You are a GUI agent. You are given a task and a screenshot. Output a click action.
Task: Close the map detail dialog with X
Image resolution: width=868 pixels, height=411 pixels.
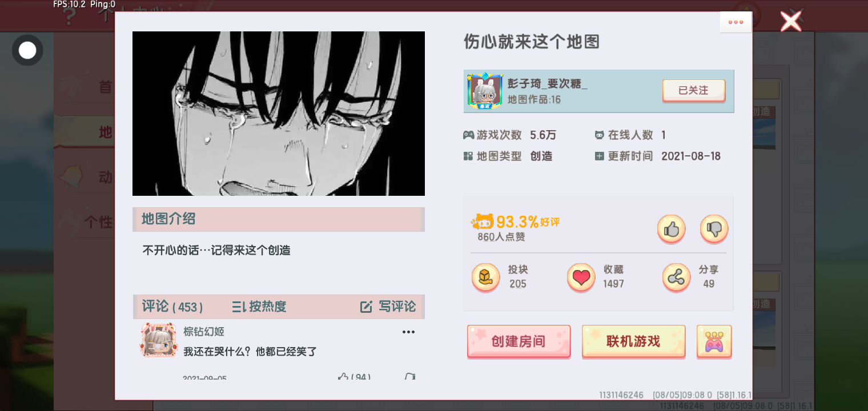coord(791,21)
